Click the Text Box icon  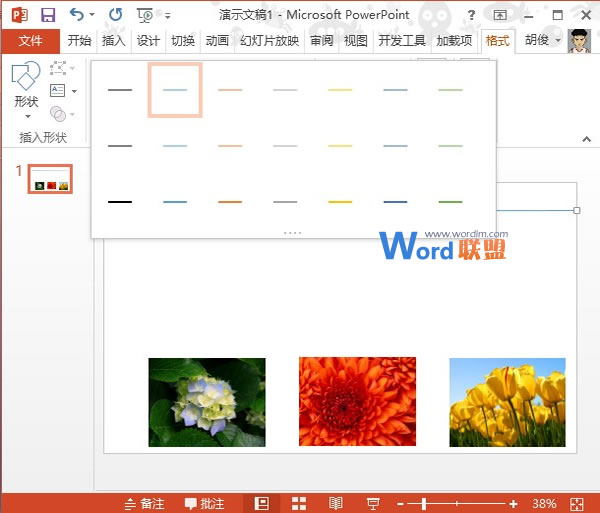click(x=58, y=91)
